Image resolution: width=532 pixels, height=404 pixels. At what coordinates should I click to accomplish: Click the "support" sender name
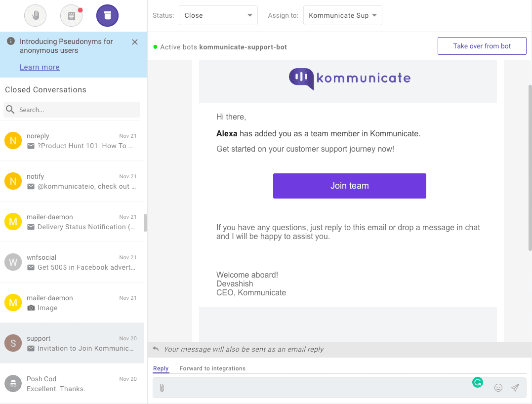pos(39,338)
